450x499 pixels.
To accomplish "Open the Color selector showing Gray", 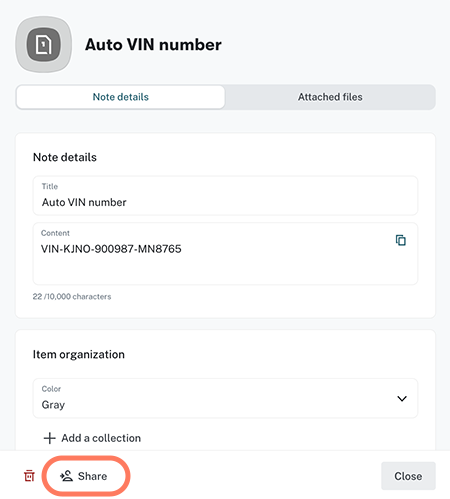I will 225,398.
